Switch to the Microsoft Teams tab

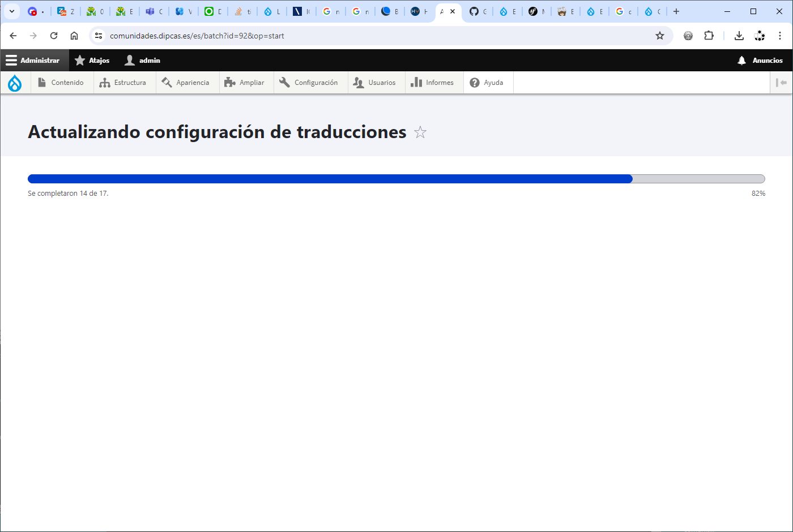(154, 11)
